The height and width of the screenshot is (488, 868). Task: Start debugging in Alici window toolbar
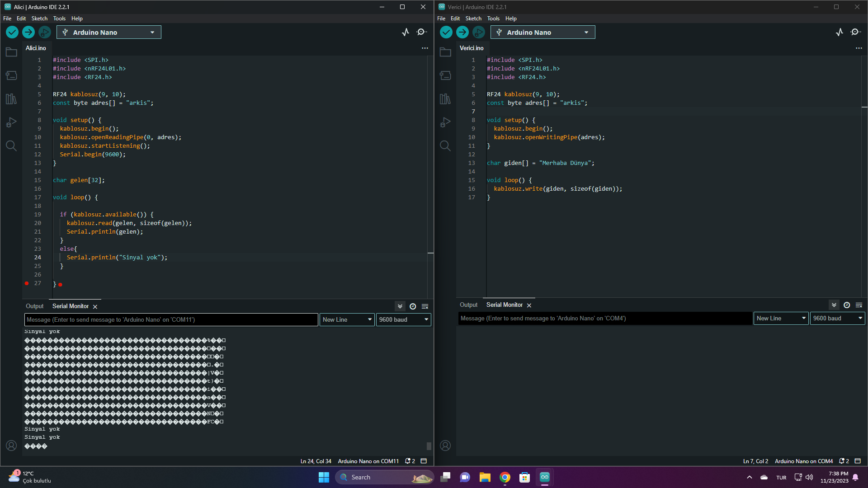[44, 32]
